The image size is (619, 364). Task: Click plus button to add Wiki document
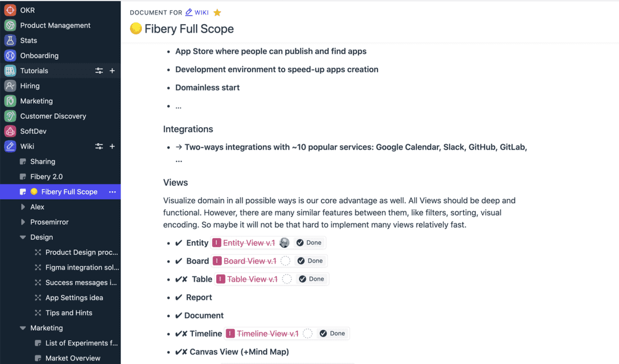coord(112,146)
